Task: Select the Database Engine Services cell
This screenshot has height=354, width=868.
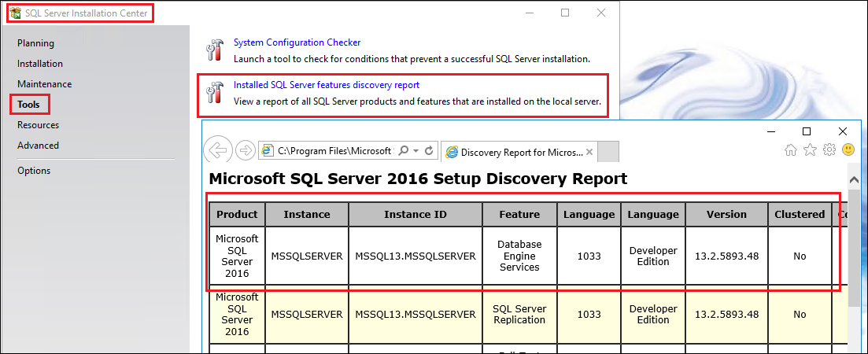Action: pos(519,256)
